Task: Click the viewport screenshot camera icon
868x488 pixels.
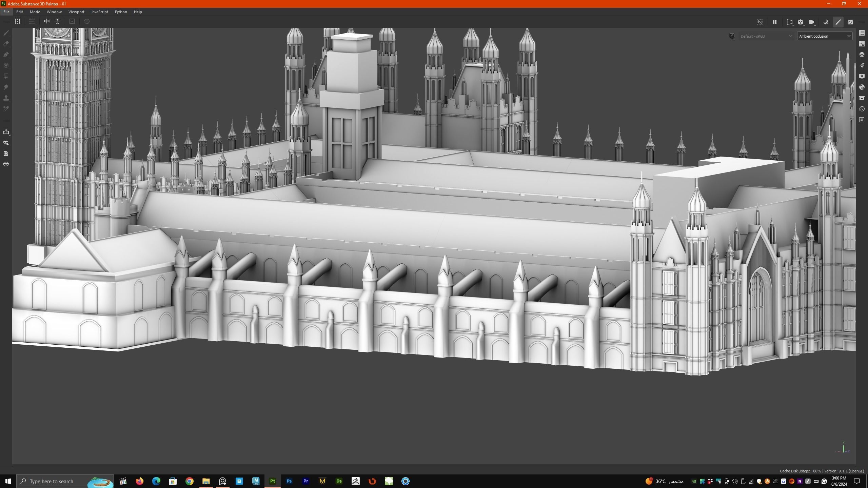Action: [x=850, y=22]
